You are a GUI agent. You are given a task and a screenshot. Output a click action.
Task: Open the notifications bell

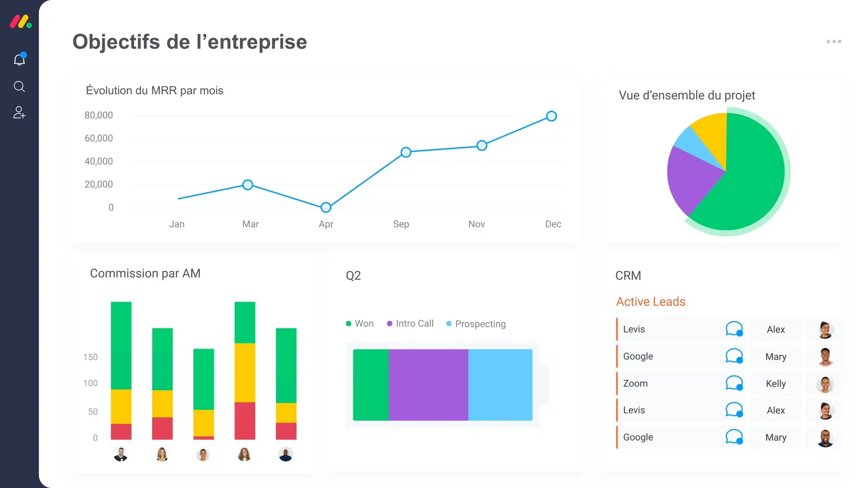[19, 60]
